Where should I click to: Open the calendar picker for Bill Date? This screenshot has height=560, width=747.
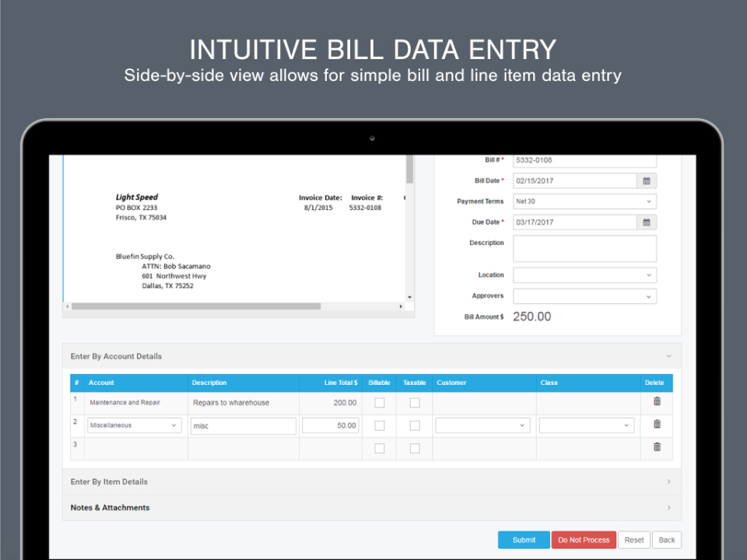[648, 180]
